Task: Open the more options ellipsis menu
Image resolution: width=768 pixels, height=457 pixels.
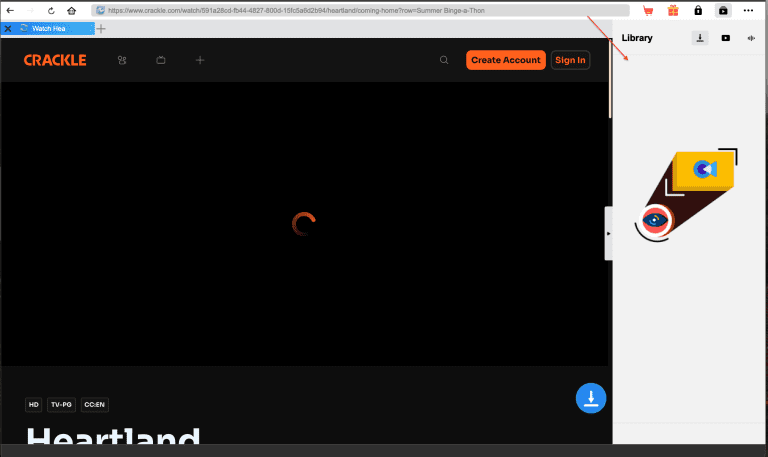Action: (748, 10)
